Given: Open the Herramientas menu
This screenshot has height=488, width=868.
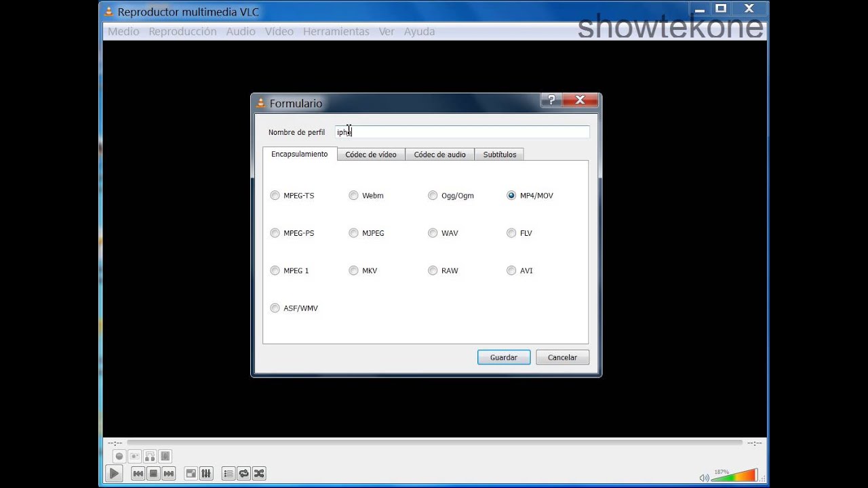Looking at the screenshot, I should point(336,31).
